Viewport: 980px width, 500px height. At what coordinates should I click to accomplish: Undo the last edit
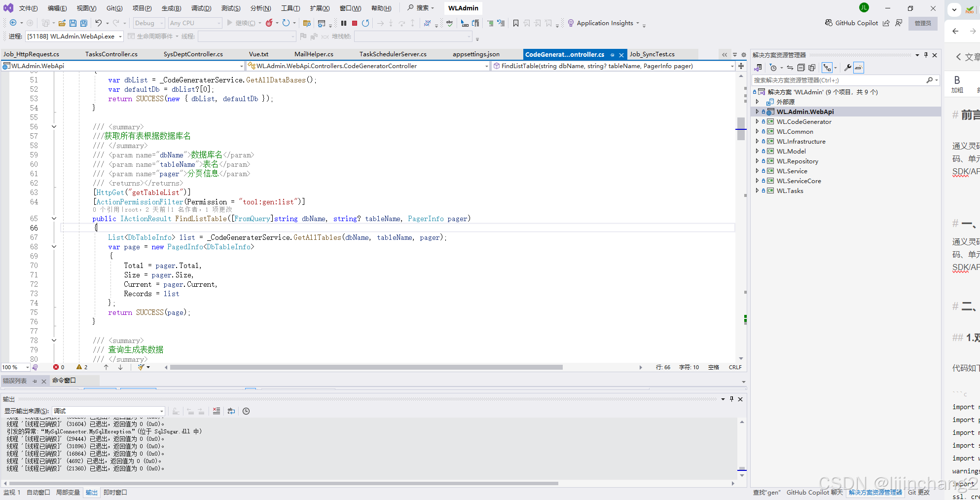click(99, 23)
